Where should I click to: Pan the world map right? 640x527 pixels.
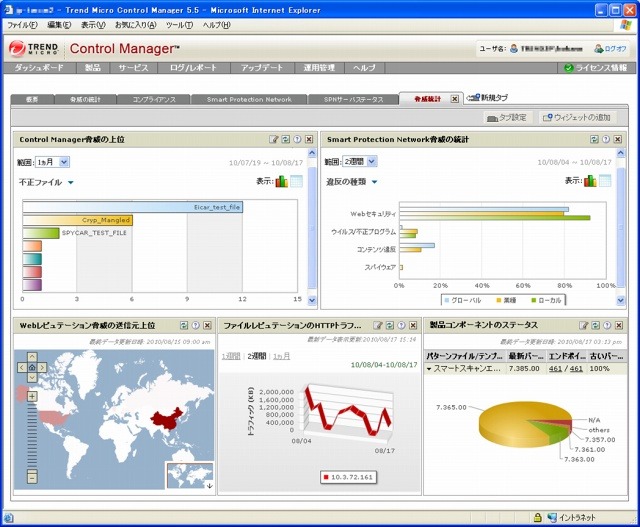[42, 367]
